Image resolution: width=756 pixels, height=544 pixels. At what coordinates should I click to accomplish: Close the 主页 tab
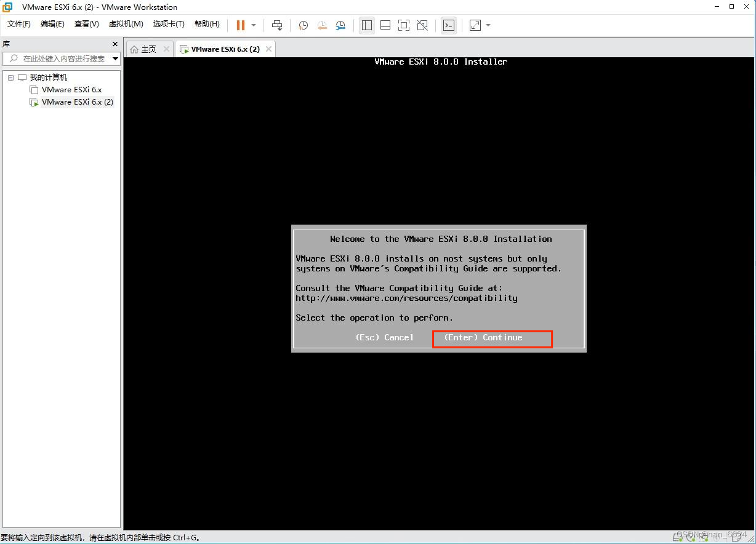pos(166,49)
